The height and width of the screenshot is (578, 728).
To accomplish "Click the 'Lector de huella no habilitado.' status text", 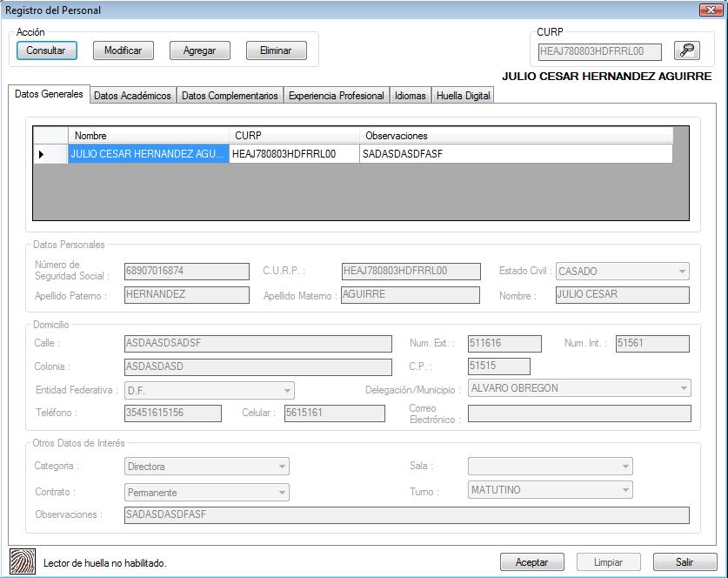I will pos(105,563).
